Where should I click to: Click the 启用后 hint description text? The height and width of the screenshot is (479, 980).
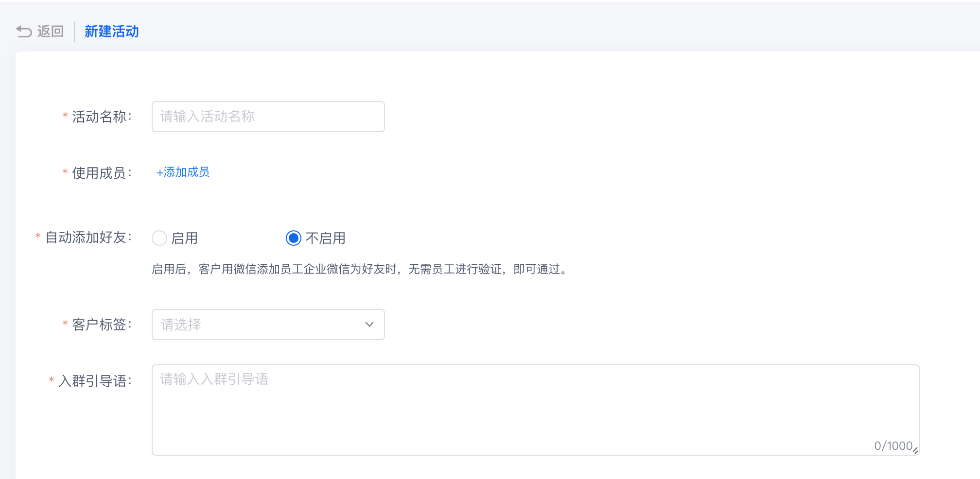360,269
